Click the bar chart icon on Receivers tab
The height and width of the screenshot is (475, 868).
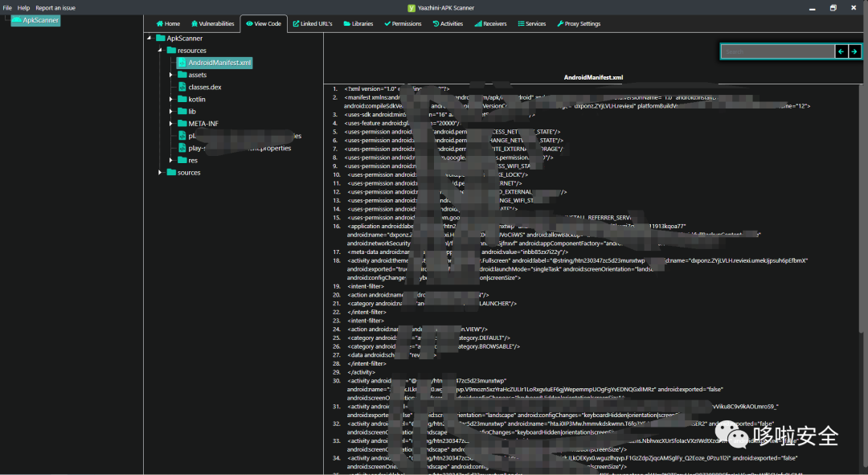click(x=477, y=24)
